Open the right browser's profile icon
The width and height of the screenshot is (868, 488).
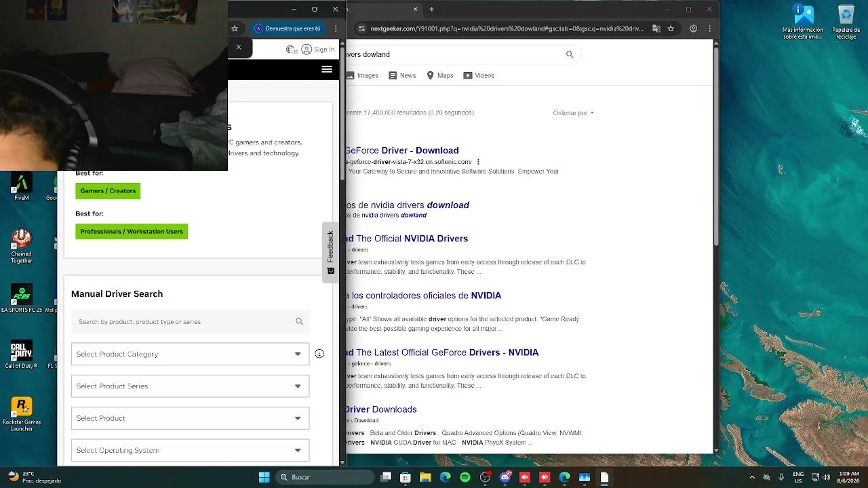coord(693,28)
